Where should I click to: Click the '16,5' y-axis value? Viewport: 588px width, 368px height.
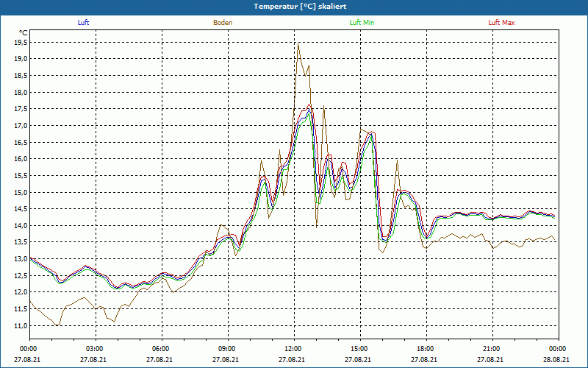click(21, 142)
